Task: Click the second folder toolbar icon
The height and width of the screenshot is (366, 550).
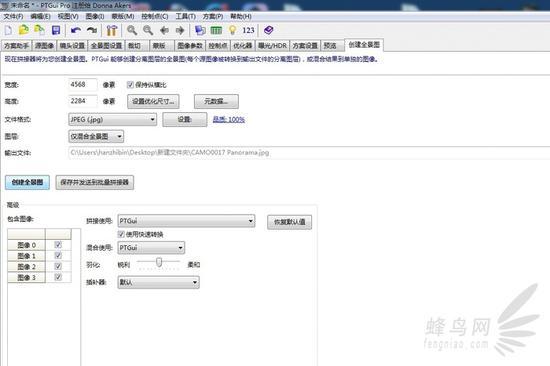Action: tap(39, 31)
